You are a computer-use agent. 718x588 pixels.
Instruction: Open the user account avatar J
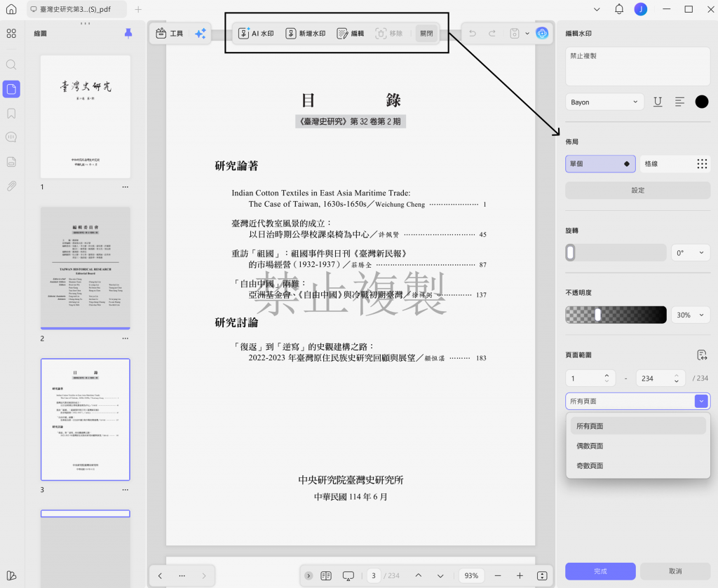point(641,8)
